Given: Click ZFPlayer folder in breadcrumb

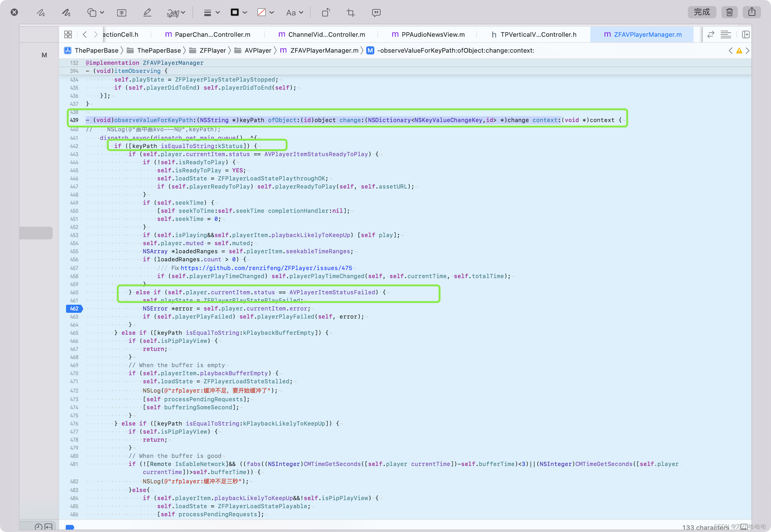Looking at the screenshot, I should 207,50.
